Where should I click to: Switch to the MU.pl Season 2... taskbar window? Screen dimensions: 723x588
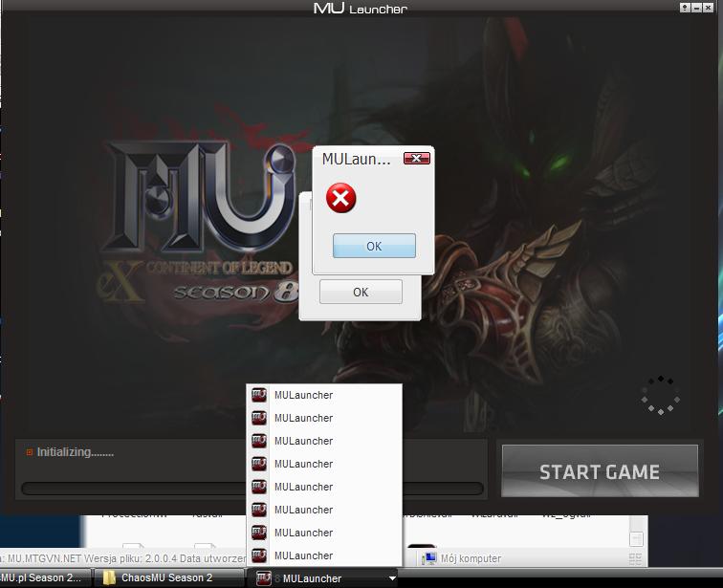pos(45,577)
